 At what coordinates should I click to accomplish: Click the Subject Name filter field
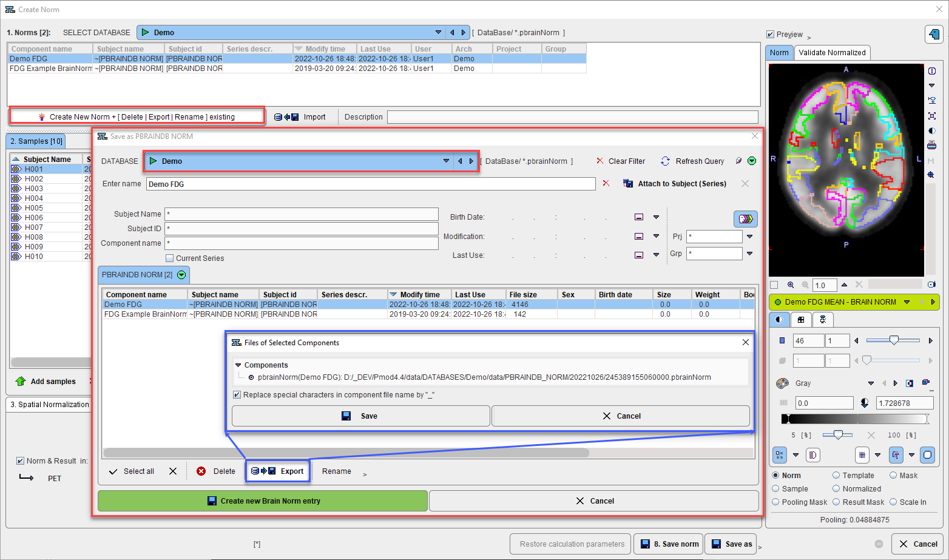click(302, 214)
